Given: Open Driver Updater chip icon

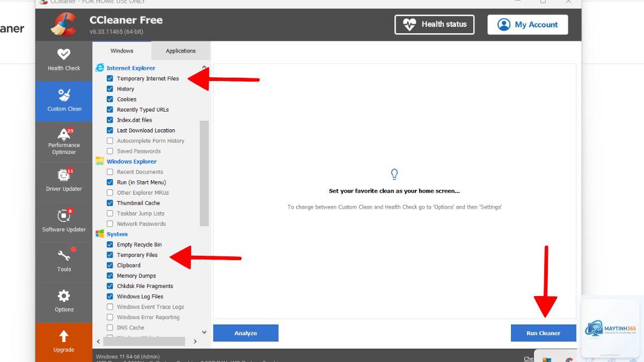Looking at the screenshot, I should pos(64,175).
